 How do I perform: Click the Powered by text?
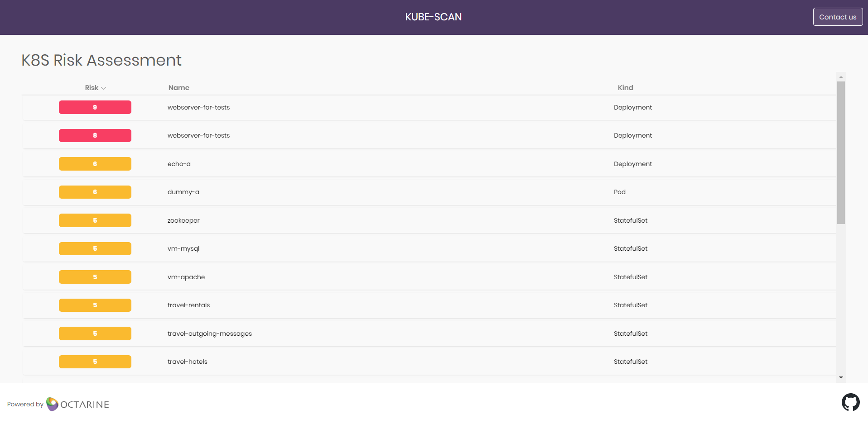[x=25, y=404]
